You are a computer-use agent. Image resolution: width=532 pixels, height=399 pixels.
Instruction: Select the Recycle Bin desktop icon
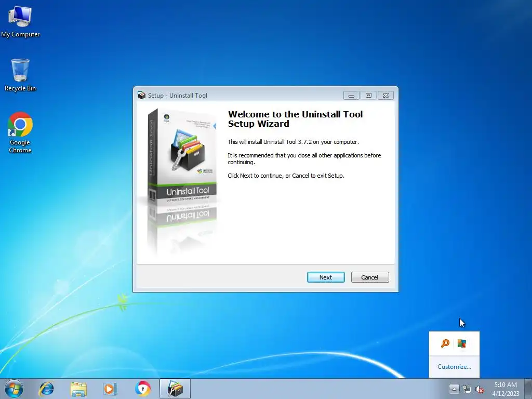point(20,75)
